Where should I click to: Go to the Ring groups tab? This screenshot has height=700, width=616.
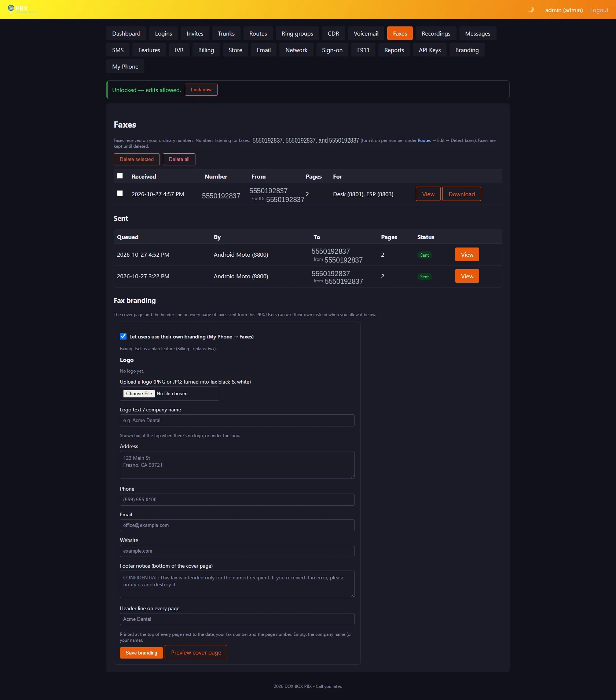pos(297,33)
